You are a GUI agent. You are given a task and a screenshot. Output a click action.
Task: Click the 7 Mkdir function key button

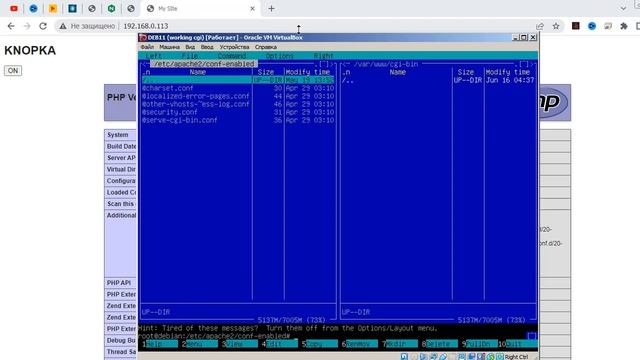click(400, 344)
